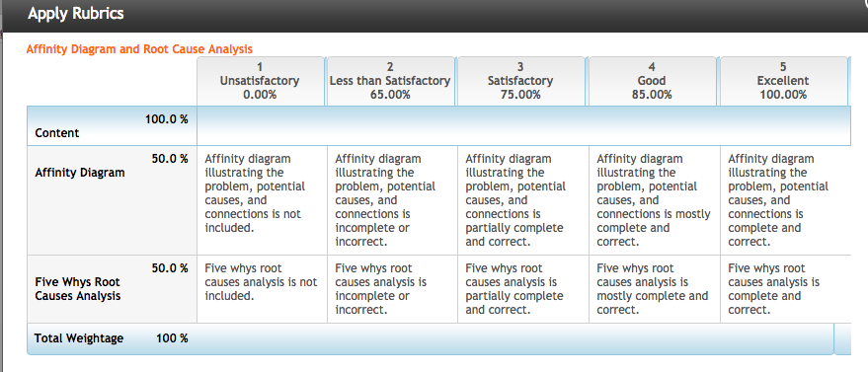Choose Unsatisfactory cell for Five Whys analysis
868x372 pixels.
263,289
